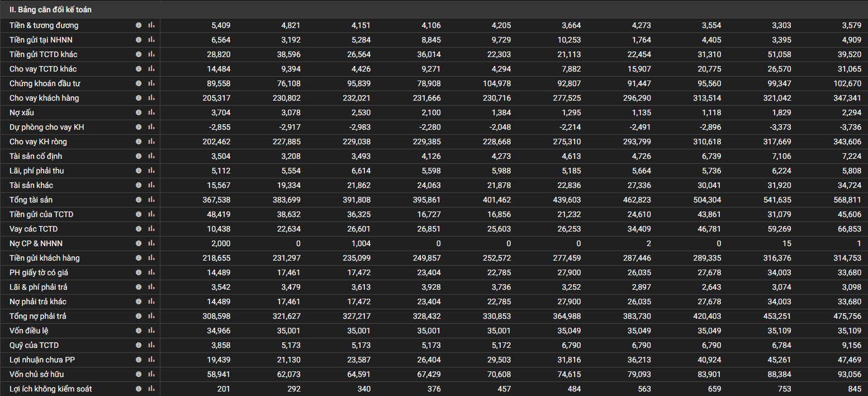Open chart icon for Vốn chủ sở hữu
The image size is (868, 396).
point(151,374)
